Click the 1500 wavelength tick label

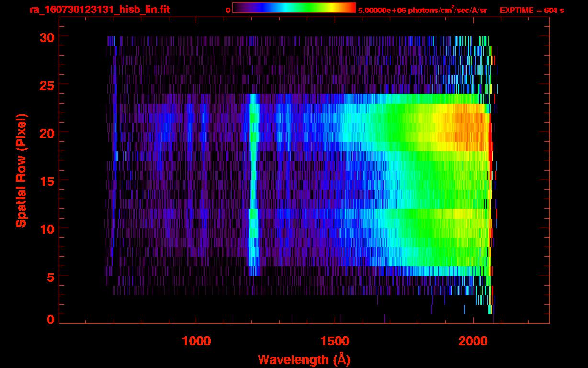tap(334, 341)
